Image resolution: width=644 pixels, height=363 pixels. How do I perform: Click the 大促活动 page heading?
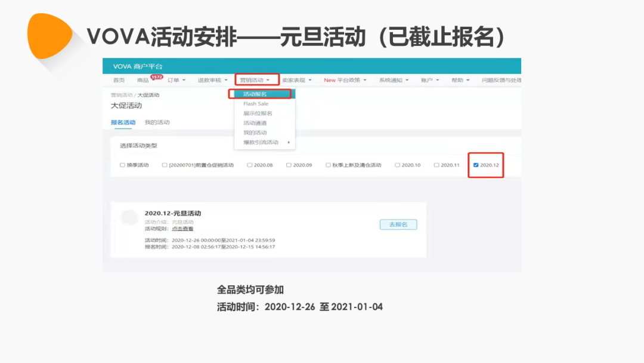(x=126, y=106)
